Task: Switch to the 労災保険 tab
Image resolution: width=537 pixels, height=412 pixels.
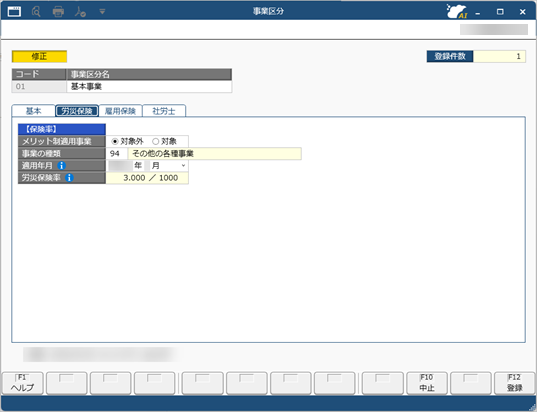Action: pos(77,111)
